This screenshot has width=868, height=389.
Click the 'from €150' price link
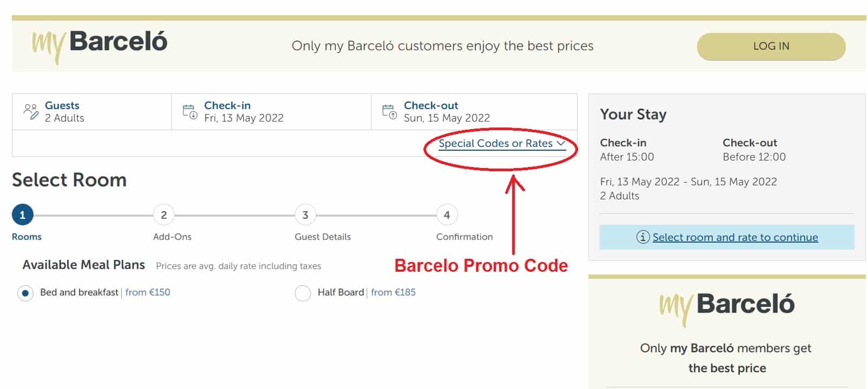coord(147,292)
